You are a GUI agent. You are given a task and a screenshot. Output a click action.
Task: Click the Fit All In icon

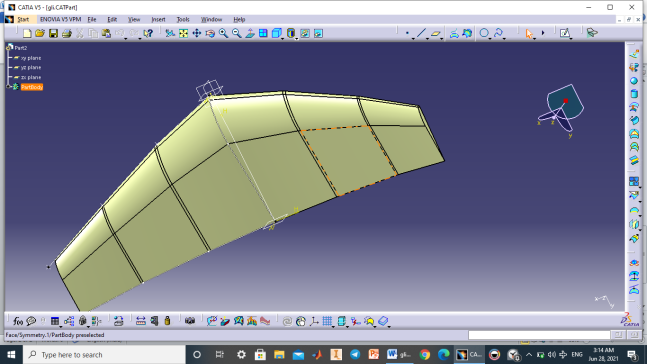point(183,33)
